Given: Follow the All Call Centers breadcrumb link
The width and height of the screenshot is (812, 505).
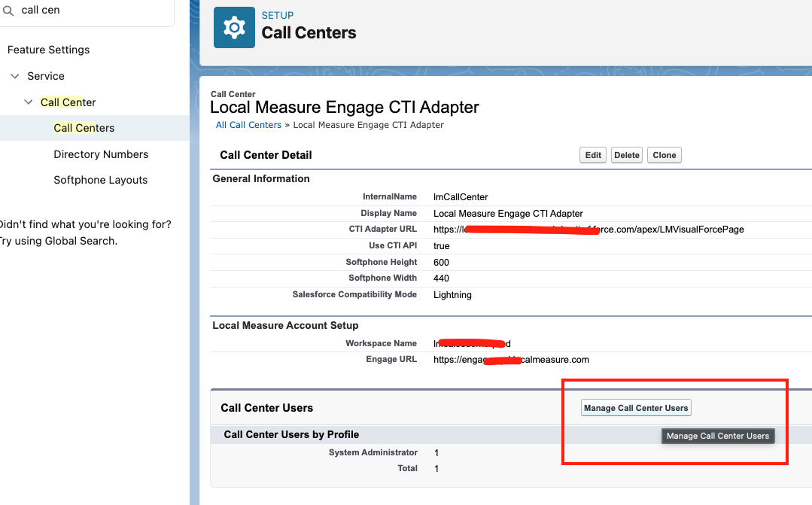Looking at the screenshot, I should point(248,125).
